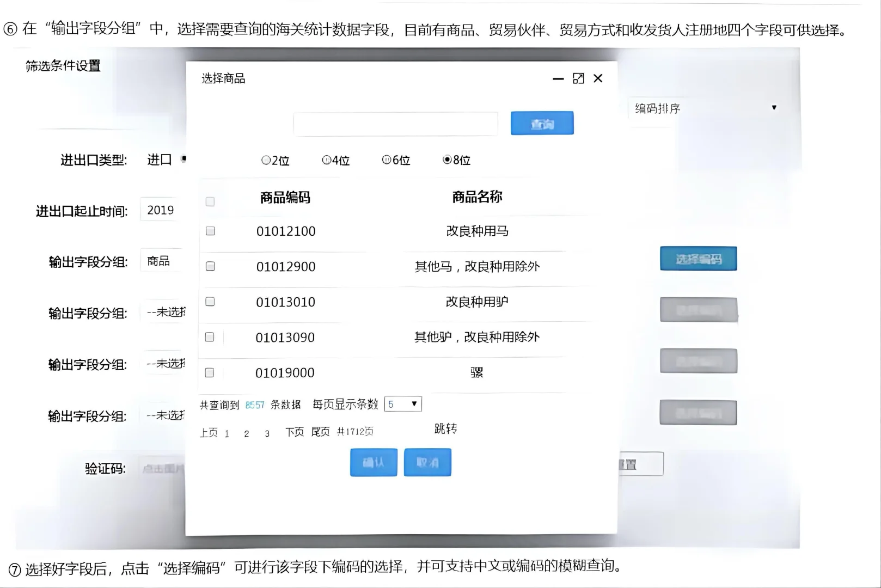Open the 每页显示条数 page size dropdown

tap(403, 403)
